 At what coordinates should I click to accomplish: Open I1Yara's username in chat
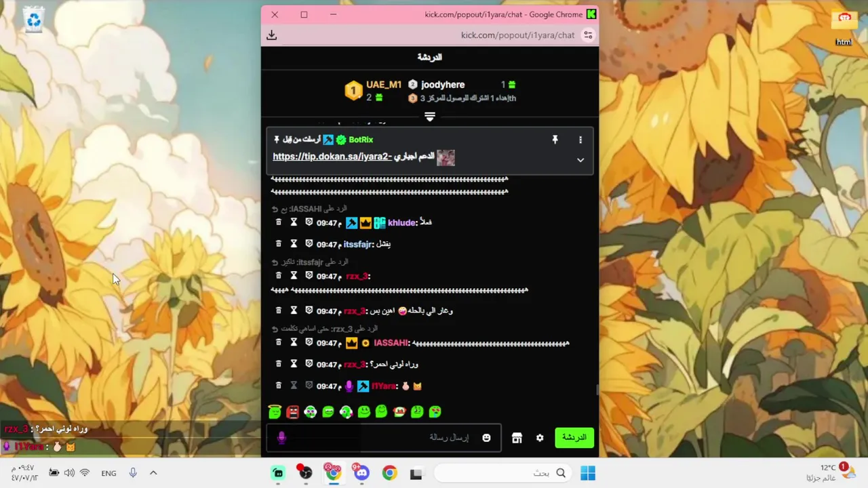coord(384,386)
